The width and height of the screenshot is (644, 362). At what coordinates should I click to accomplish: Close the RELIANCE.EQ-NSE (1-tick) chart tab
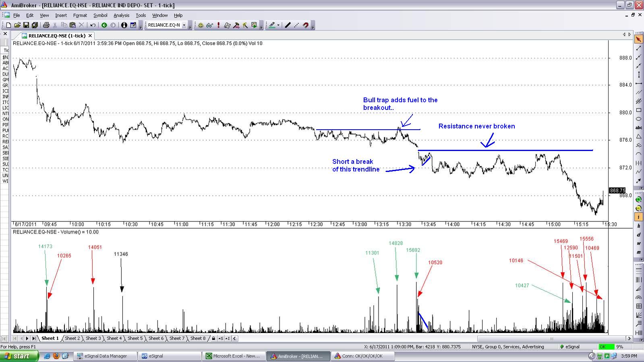[x=90, y=36]
